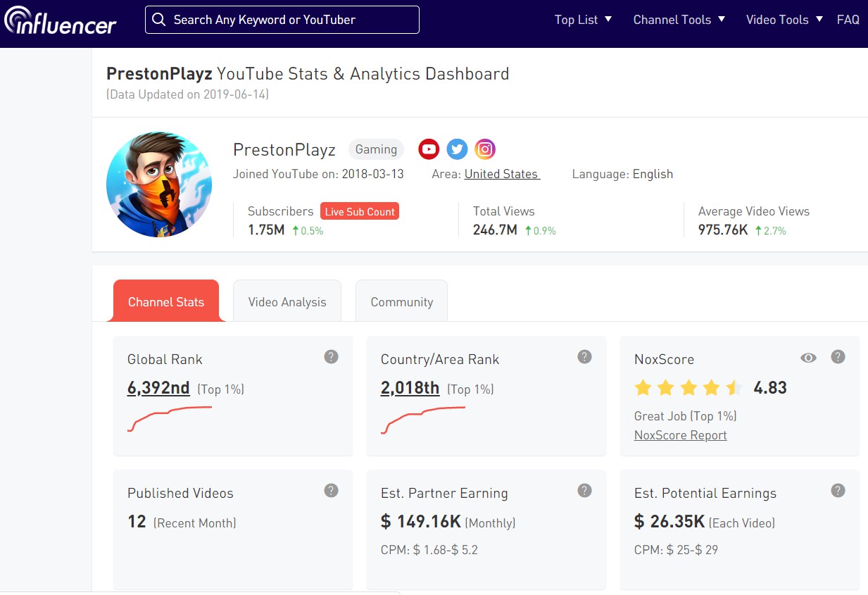Click the 4.83 NoxScore value

click(770, 388)
